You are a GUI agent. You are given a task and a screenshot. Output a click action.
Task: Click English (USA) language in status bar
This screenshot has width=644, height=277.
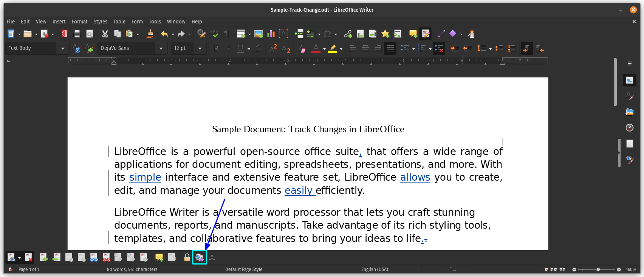coord(375,269)
